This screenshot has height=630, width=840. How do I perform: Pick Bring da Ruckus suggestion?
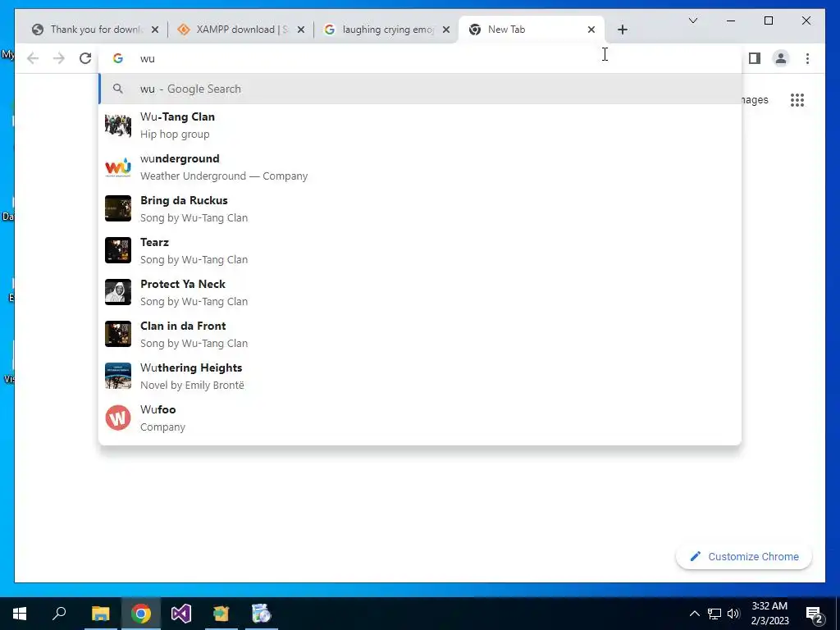tap(421, 209)
